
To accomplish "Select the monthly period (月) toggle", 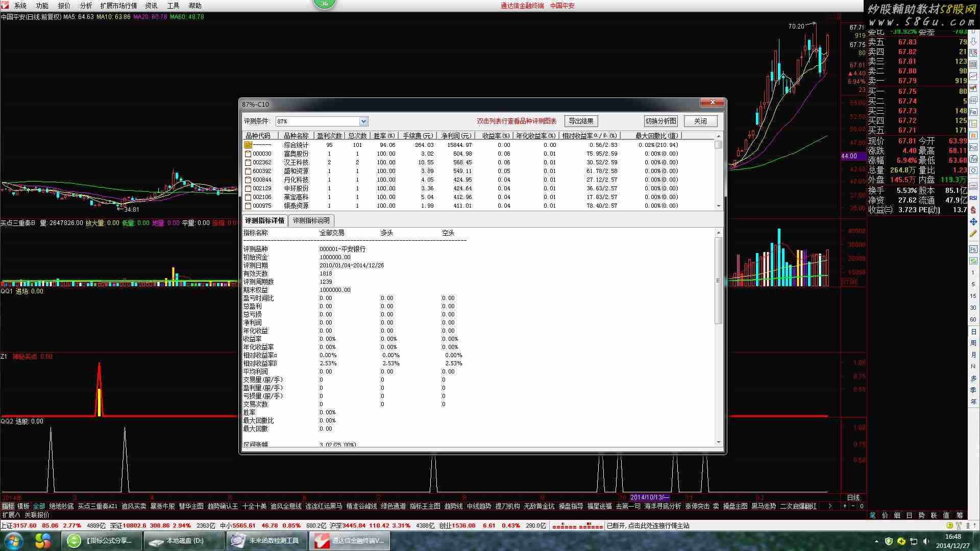I will coord(973,355).
